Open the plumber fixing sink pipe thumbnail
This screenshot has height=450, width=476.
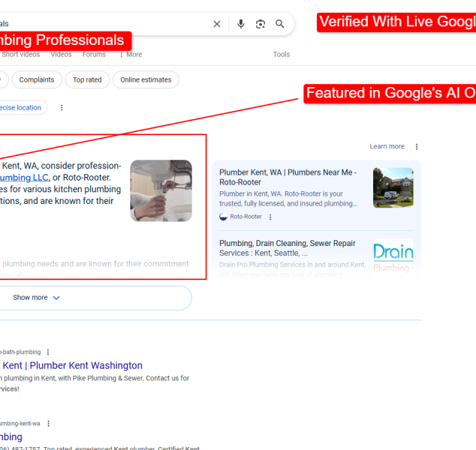click(x=161, y=190)
